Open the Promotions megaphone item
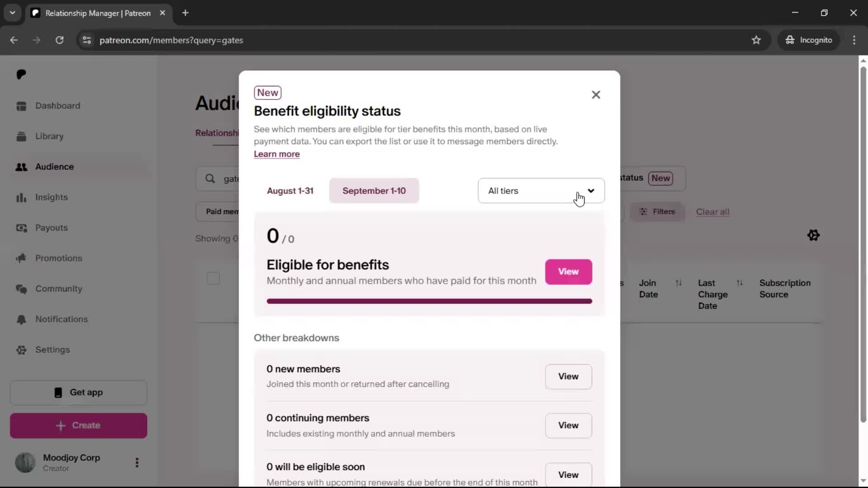The image size is (868, 488). coord(58,258)
